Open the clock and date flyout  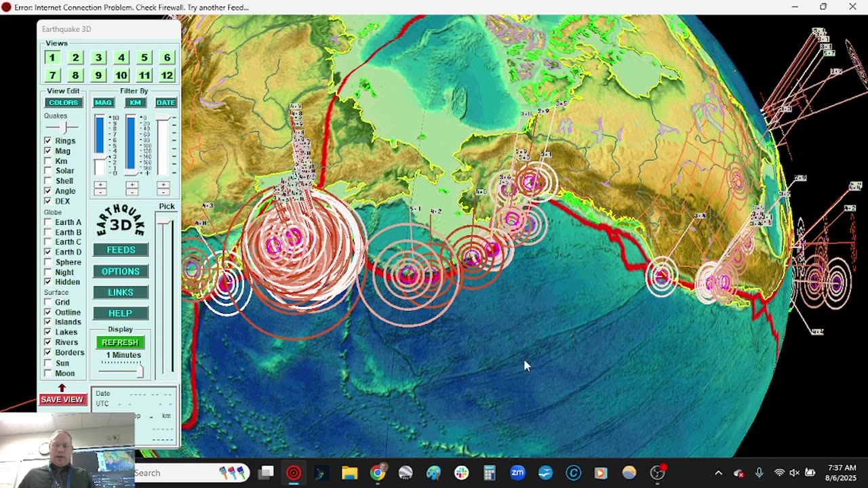pos(842,472)
